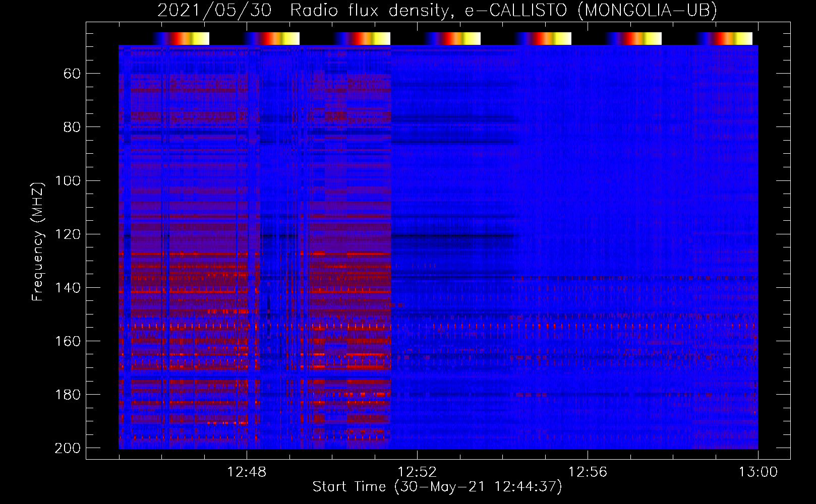Click the 12:56 time tick label

(588, 472)
